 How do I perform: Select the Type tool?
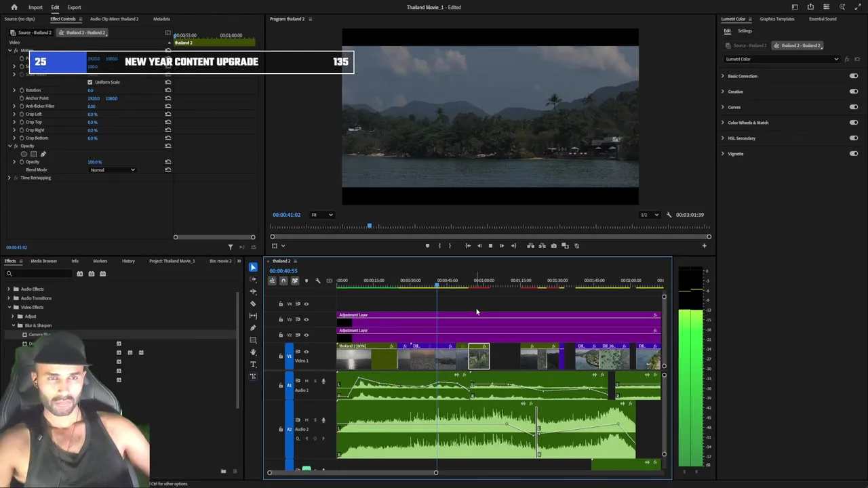pos(253,365)
